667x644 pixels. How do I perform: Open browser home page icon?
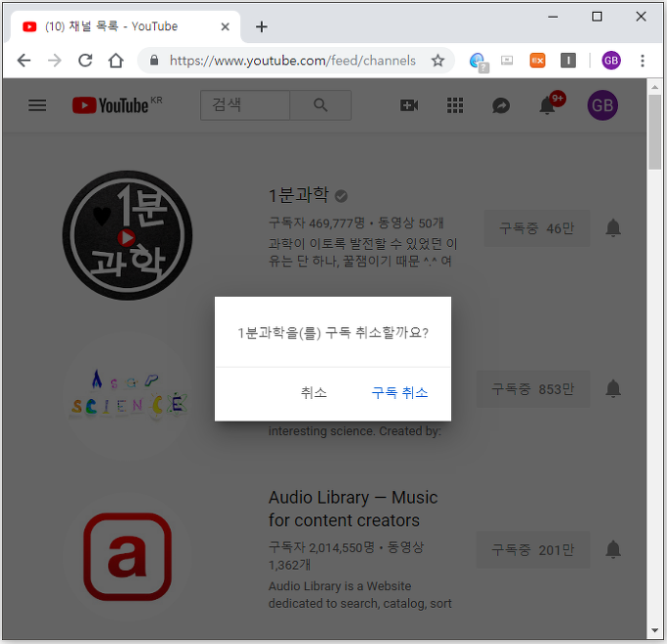(116, 61)
